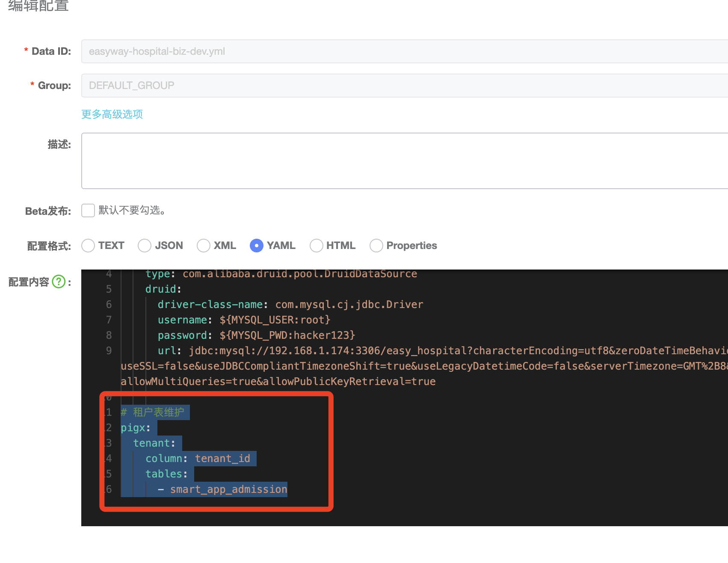Click the 'pigx:' line in editor

(x=136, y=428)
